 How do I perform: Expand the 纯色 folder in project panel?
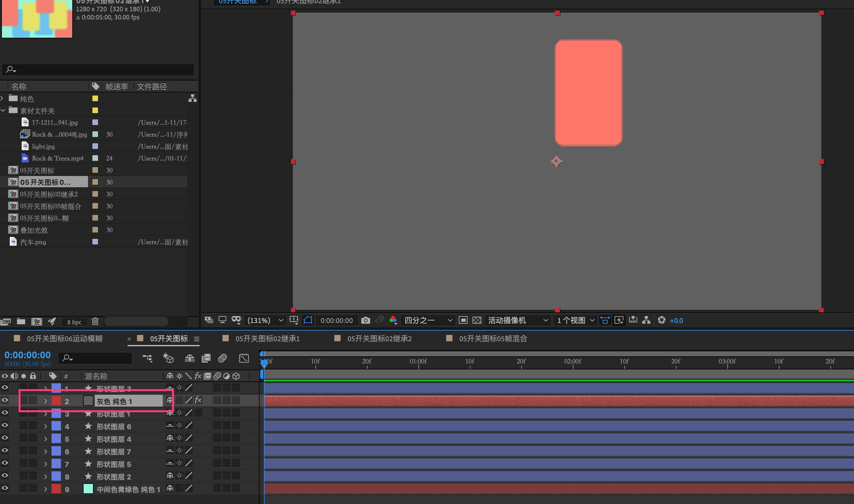(3, 98)
